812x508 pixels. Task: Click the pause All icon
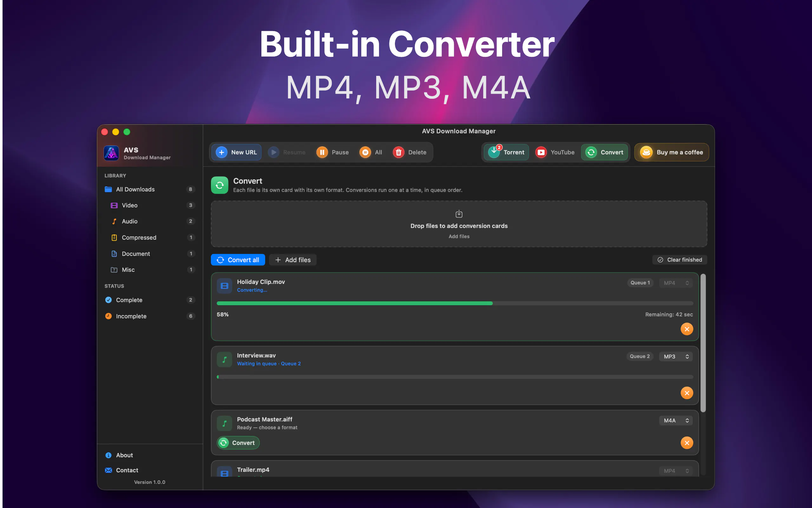tap(365, 152)
